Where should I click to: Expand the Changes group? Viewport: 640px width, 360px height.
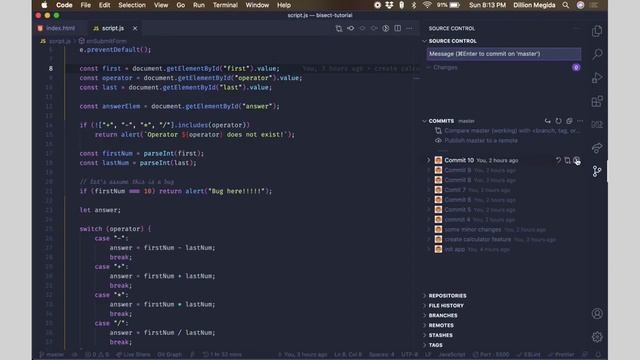(x=429, y=67)
